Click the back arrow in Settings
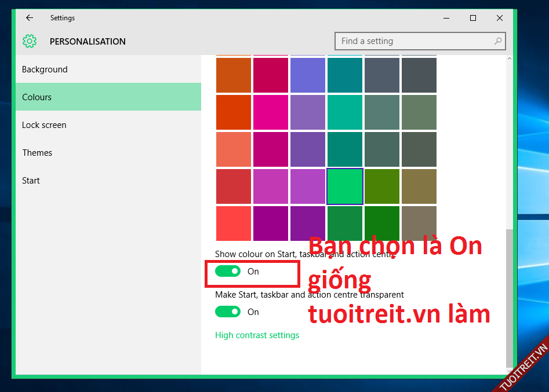Image resolution: width=549 pixels, height=392 pixels. point(30,18)
